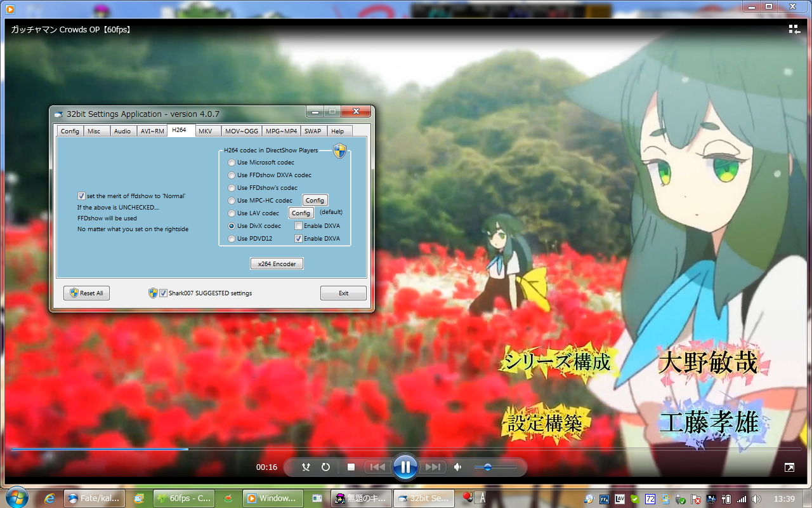Select 'Use FFDshow's codec' option
The image size is (812, 508).
(x=232, y=188)
